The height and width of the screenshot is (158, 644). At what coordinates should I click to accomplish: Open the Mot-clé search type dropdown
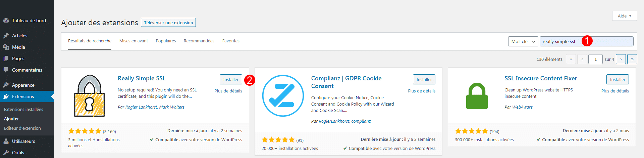coord(523,41)
